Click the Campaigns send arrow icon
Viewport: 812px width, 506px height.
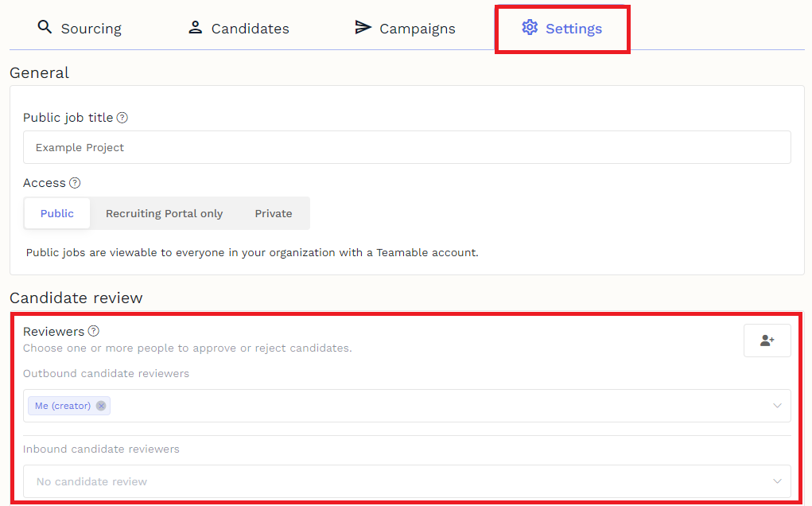[364, 27]
